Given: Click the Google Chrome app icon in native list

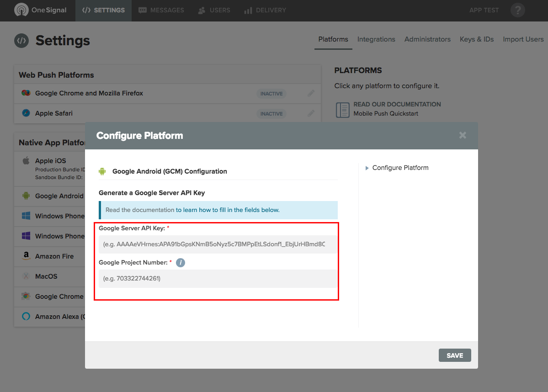Looking at the screenshot, I should (x=26, y=296).
